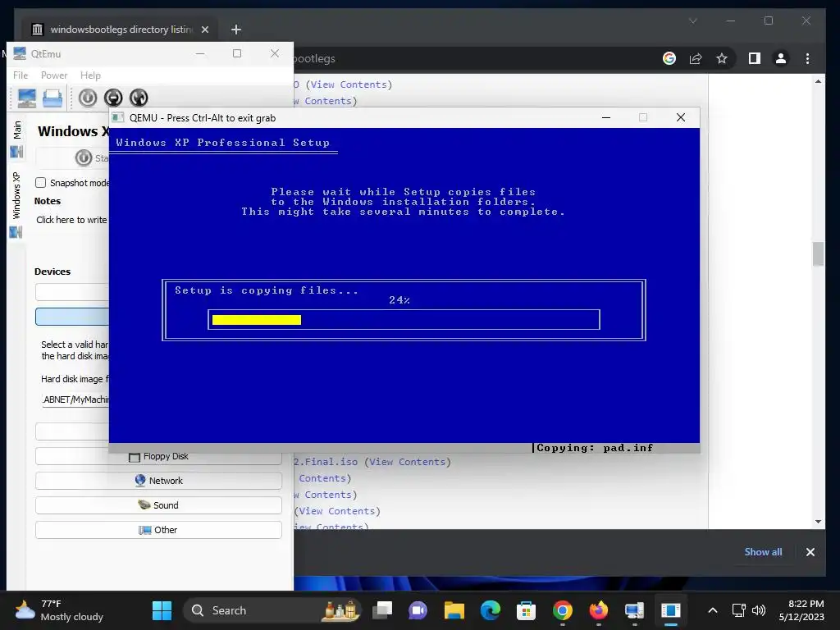The height and width of the screenshot is (630, 840).
Task: Open Microsoft Edge from the taskbar
Action: (x=491, y=610)
